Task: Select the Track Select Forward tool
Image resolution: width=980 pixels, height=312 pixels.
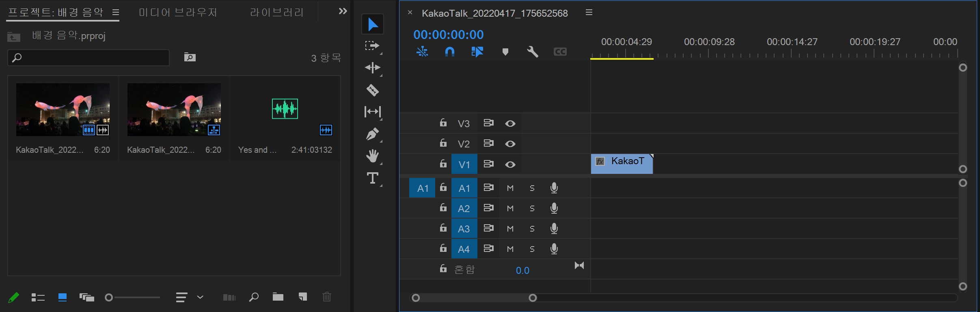Action: pyautogui.click(x=372, y=45)
